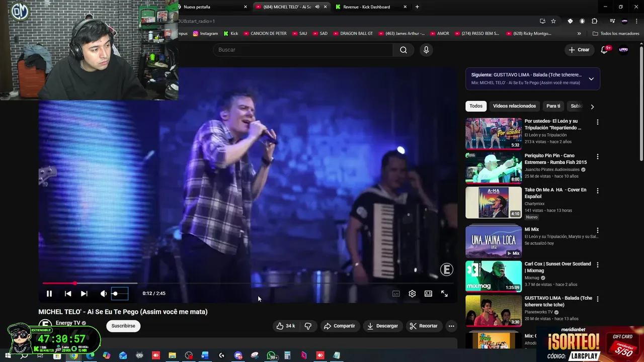Open the DRAGON BALL GT bookmark
The height and width of the screenshot is (362, 644).
click(x=352, y=34)
